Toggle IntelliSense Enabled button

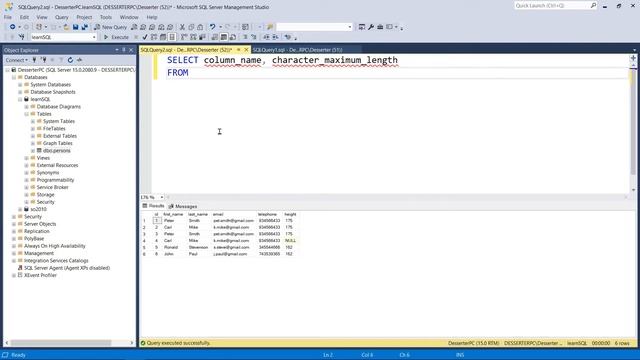pyautogui.click(x=172, y=37)
